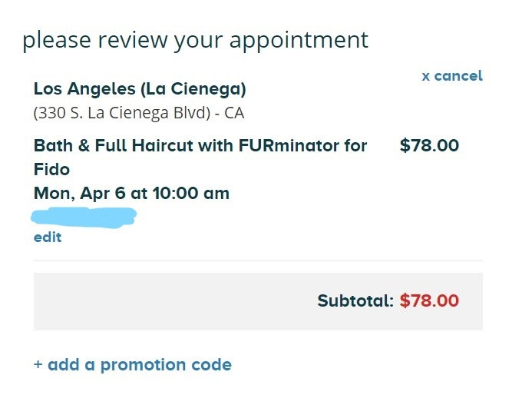Screen dimensions: 532x415
Task: Click the 10:00 am appointment time
Action: [191, 193]
